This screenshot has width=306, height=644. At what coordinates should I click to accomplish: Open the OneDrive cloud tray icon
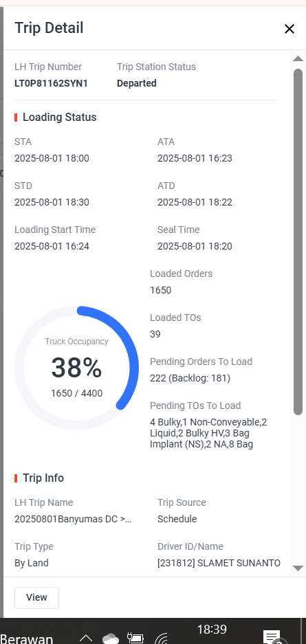point(110,638)
